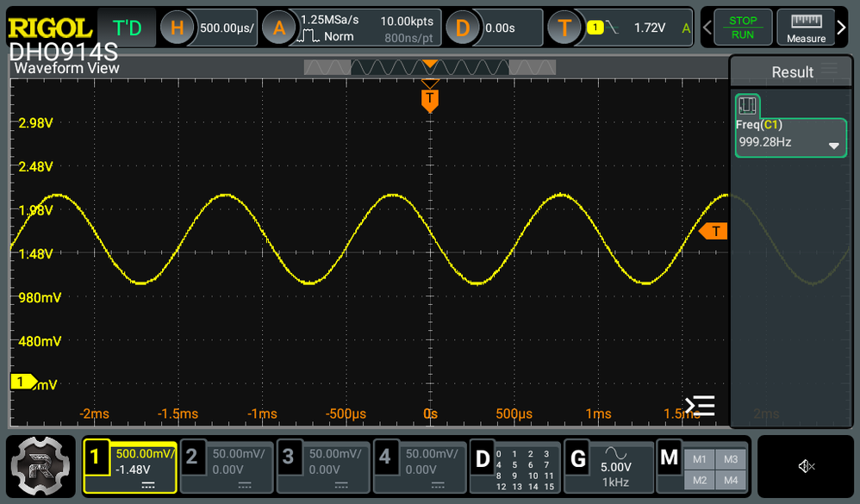Select the channel 1 ground offset marker
This screenshot has height=504, width=860.
[x=24, y=382]
